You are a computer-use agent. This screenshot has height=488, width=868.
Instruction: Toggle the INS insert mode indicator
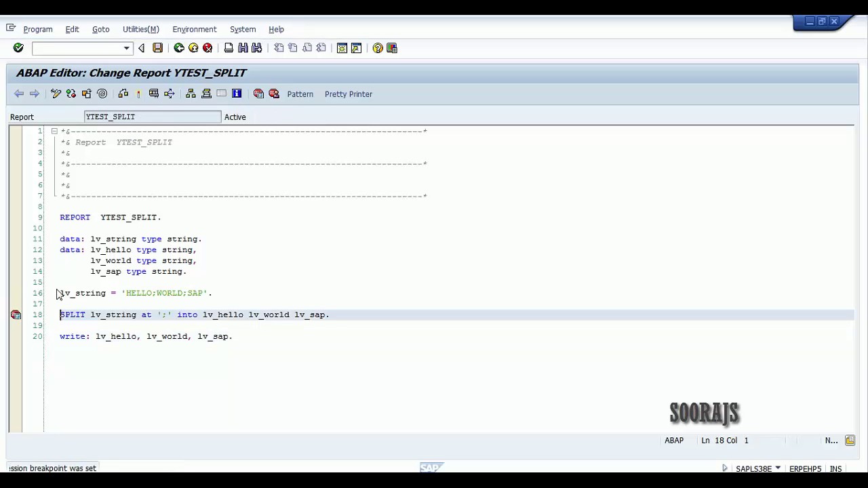[835, 468]
